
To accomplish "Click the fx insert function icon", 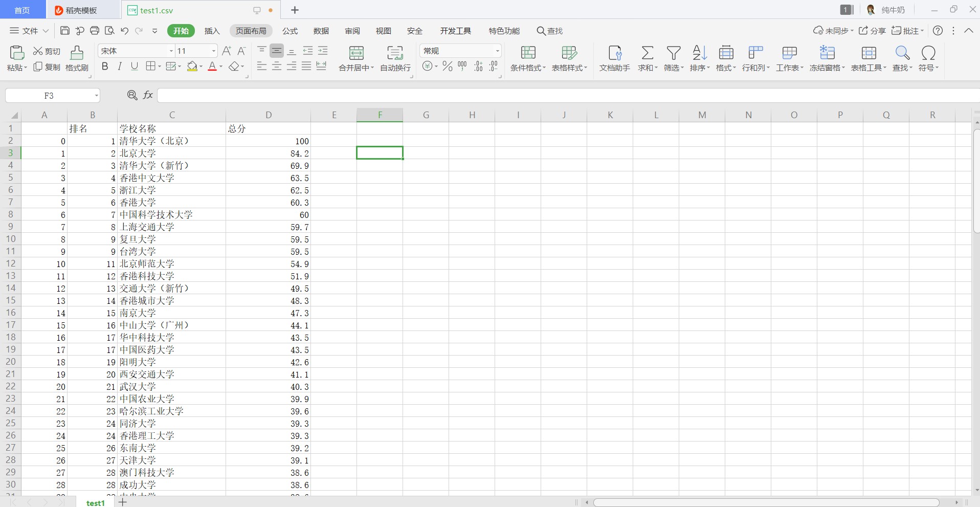I will 148,95.
